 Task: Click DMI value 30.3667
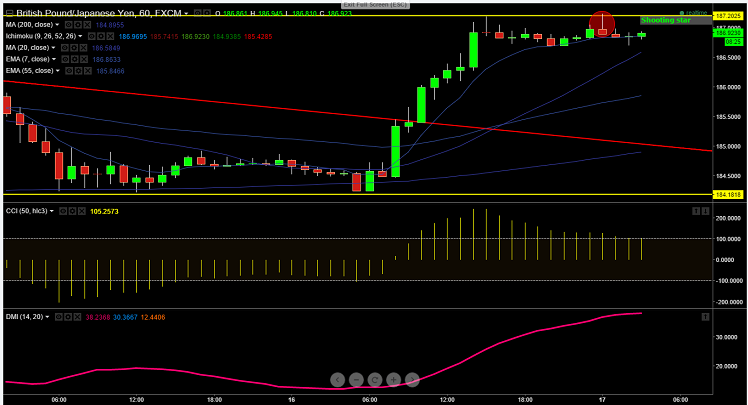pyautogui.click(x=125, y=317)
